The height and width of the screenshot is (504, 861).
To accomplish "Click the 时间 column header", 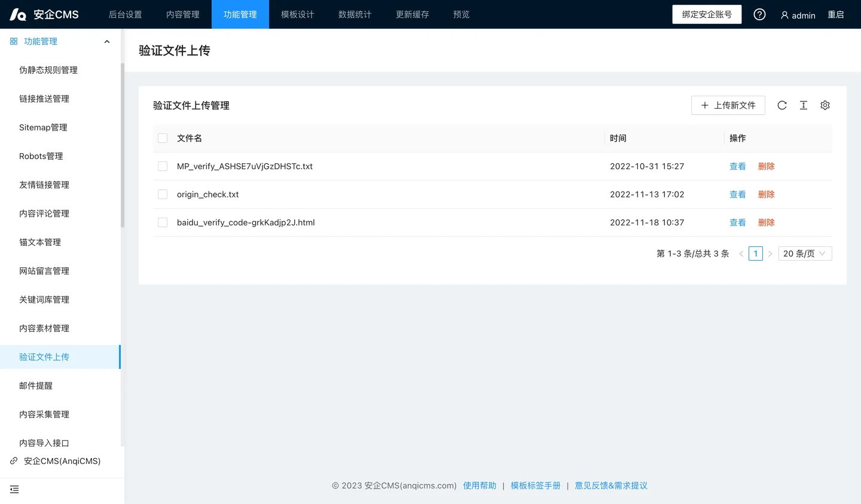I will click(618, 138).
